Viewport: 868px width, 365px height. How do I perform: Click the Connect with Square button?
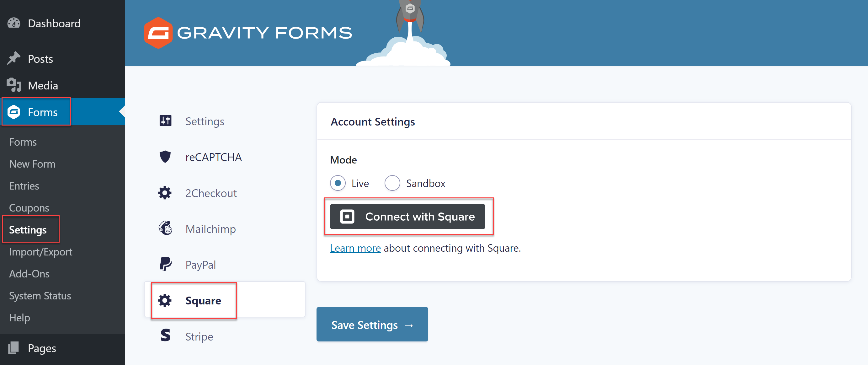pyautogui.click(x=407, y=217)
